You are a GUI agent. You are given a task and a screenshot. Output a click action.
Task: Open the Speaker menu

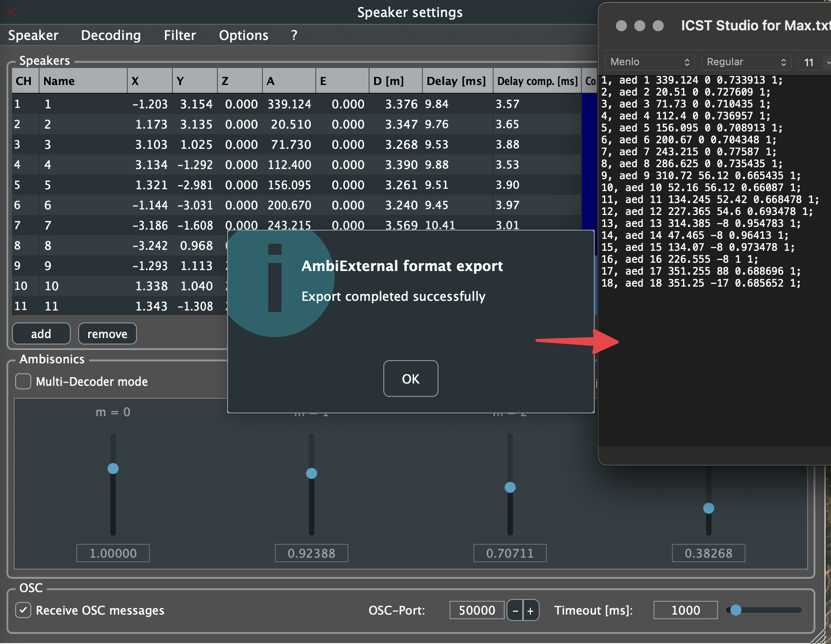pyautogui.click(x=33, y=35)
